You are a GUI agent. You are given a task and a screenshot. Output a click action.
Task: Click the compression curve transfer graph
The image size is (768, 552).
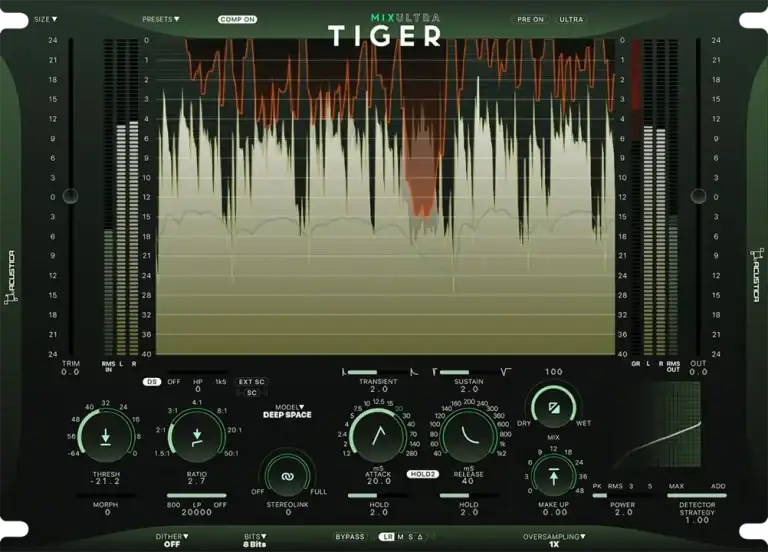pyautogui.click(x=656, y=425)
